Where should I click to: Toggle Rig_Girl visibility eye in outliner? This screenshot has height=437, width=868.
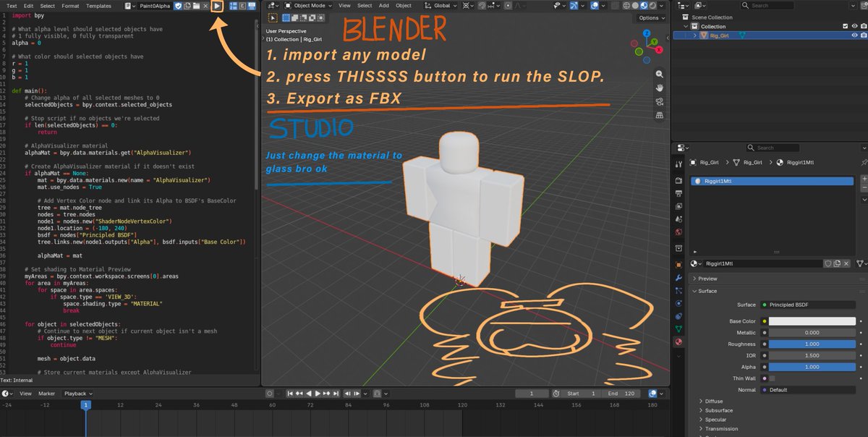click(x=855, y=35)
